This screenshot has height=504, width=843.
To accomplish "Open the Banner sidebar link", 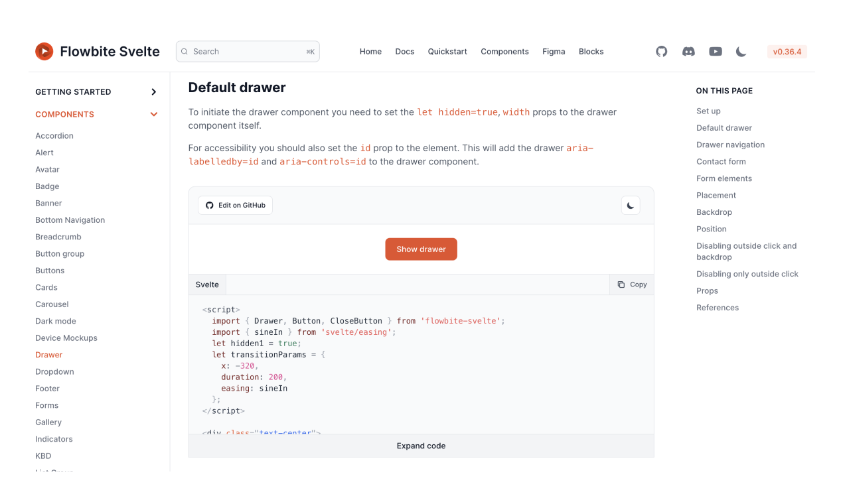I will pos(48,203).
